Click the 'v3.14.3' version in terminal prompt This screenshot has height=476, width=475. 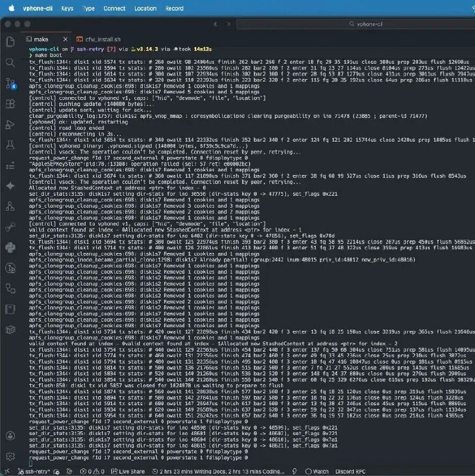tap(147, 49)
